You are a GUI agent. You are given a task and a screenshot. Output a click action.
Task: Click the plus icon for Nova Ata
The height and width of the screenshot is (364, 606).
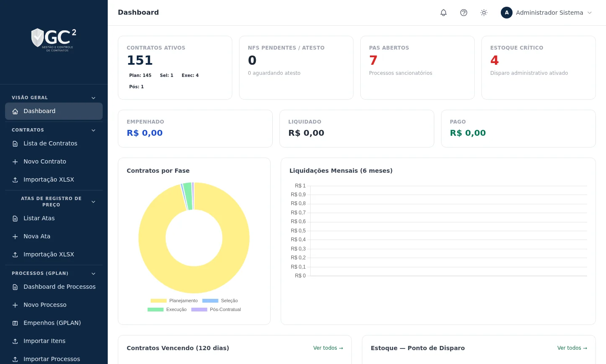[15, 237]
